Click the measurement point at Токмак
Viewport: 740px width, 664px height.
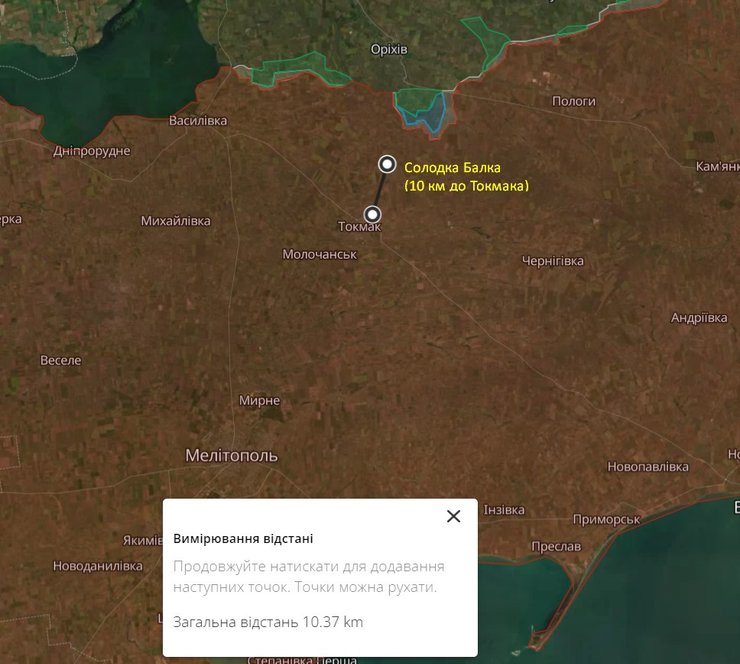pos(373,214)
